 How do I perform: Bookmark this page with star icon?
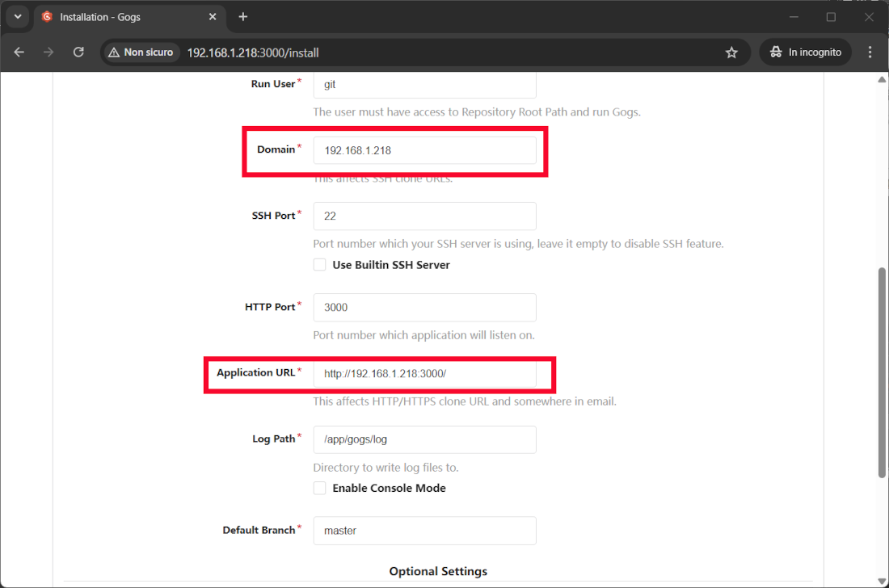pyautogui.click(x=731, y=52)
